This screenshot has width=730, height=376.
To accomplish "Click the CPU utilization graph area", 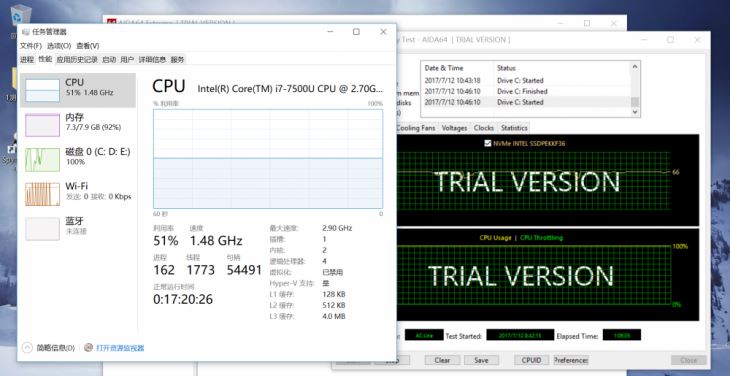I will click(x=268, y=159).
